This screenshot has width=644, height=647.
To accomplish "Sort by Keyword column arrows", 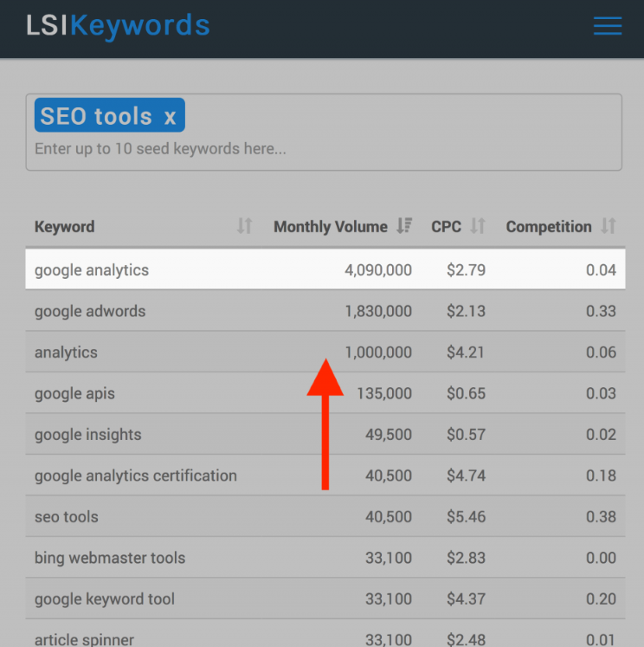I will (x=244, y=226).
